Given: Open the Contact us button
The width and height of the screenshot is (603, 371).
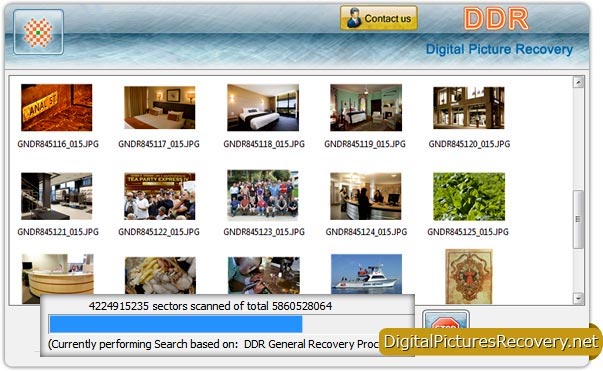Looking at the screenshot, I should (379, 18).
